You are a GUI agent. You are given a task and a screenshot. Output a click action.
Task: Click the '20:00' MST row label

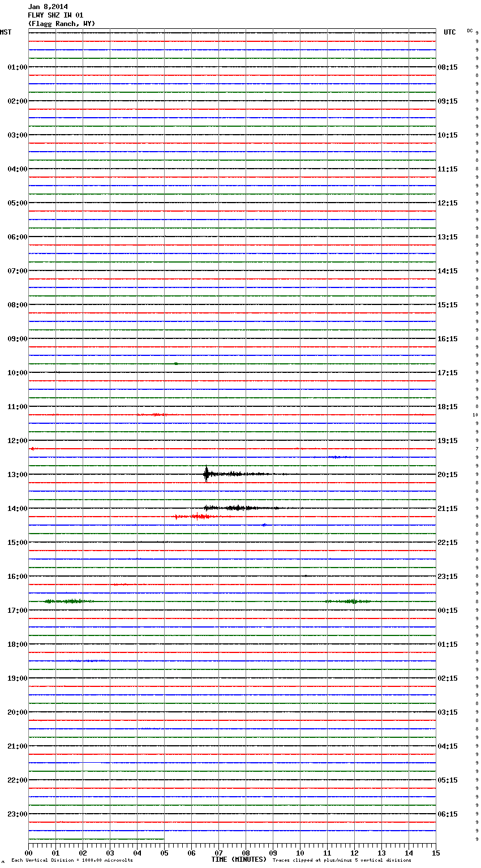(18, 712)
